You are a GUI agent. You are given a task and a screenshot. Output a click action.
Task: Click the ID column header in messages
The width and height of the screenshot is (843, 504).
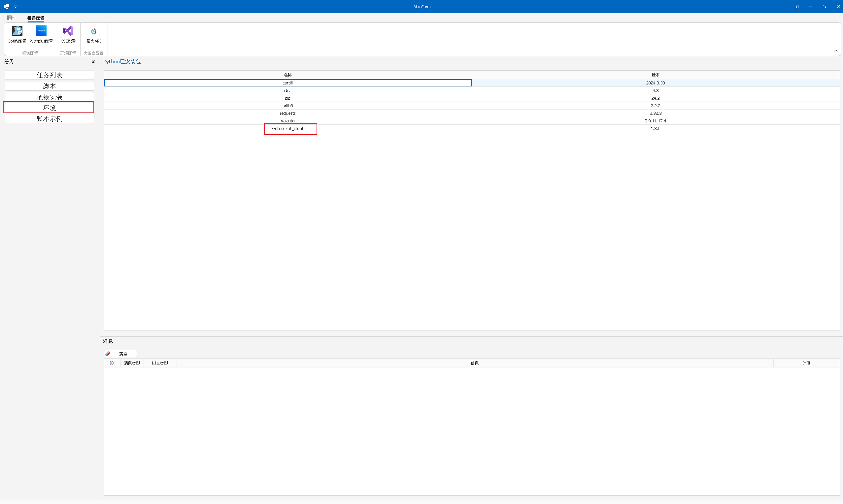pyautogui.click(x=112, y=363)
